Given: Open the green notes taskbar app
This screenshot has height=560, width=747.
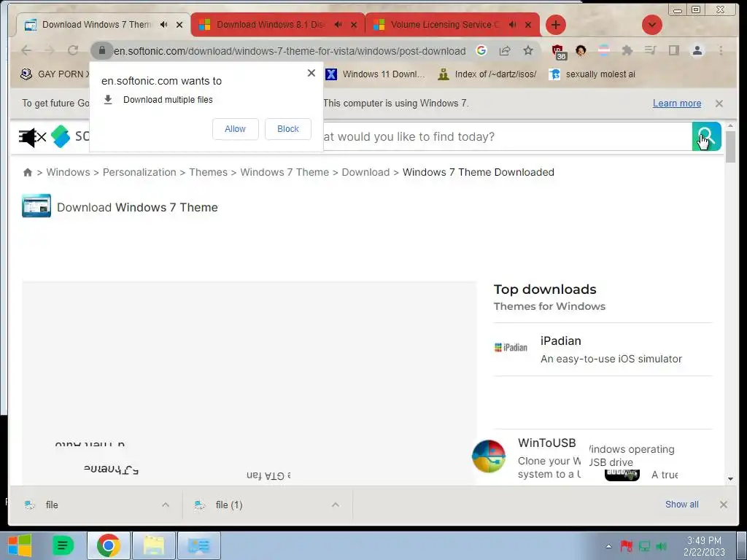Looking at the screenshot, I should (63, 545).
